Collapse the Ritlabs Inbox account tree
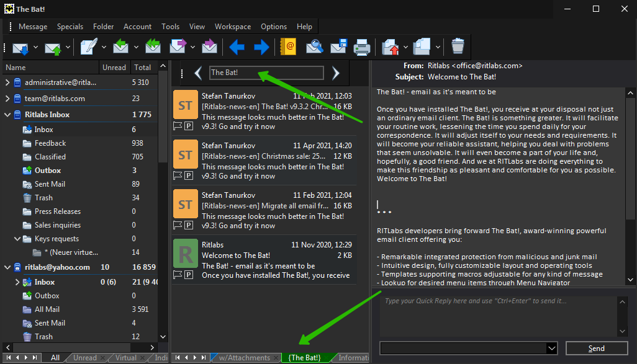The image size is (637, 364). tap(7, 115)
